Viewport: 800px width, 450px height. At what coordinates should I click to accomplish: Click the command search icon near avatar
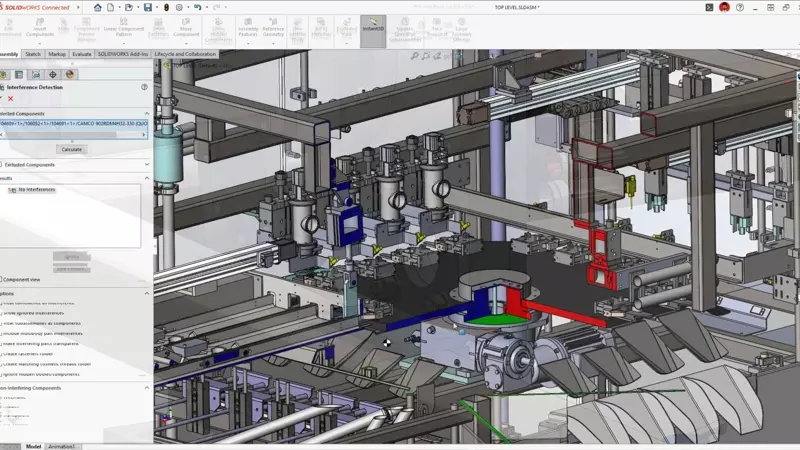coord(709,7)
